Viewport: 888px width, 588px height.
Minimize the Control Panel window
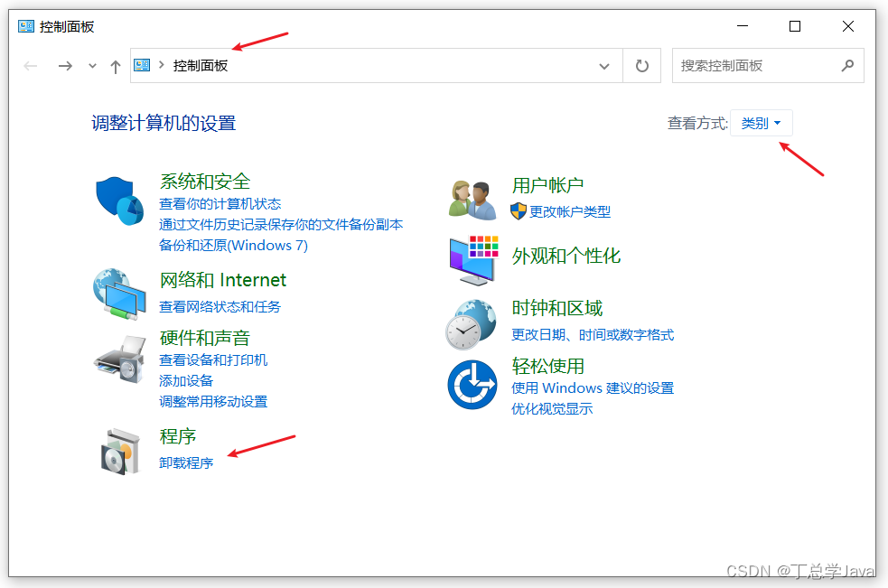(x=743, y=26)
